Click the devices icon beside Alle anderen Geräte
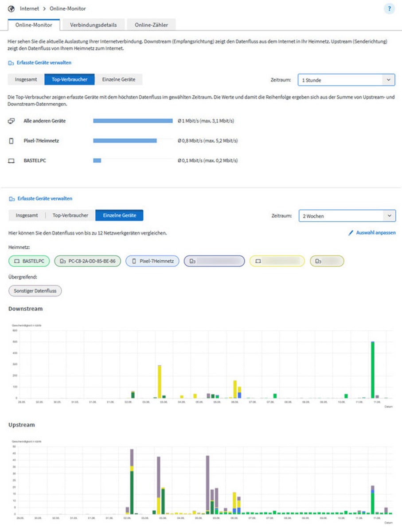 pyautogui.click(x=12, y=121)
